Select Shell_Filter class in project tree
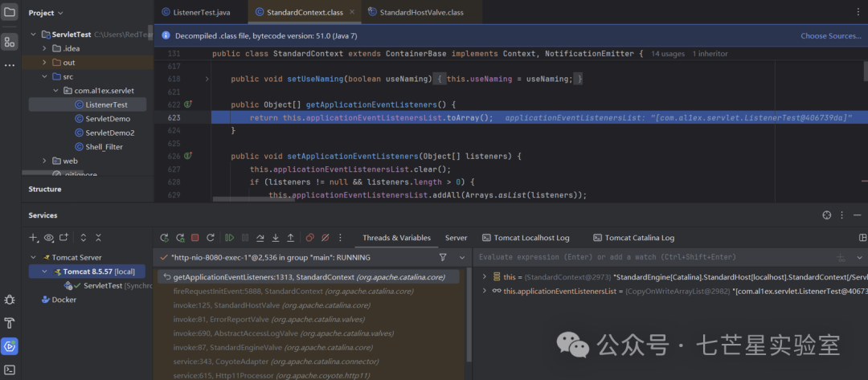Screen dimensions: 868x380 104,146
